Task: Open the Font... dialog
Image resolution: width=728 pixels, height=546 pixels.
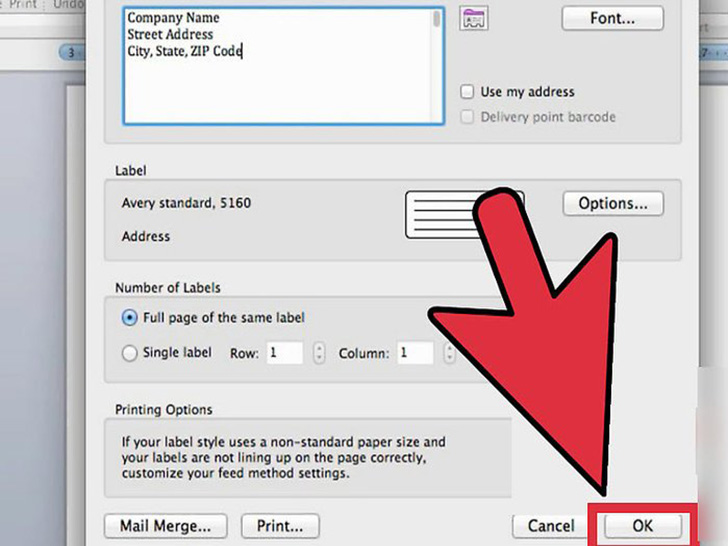Action: (x=612, y=18)
